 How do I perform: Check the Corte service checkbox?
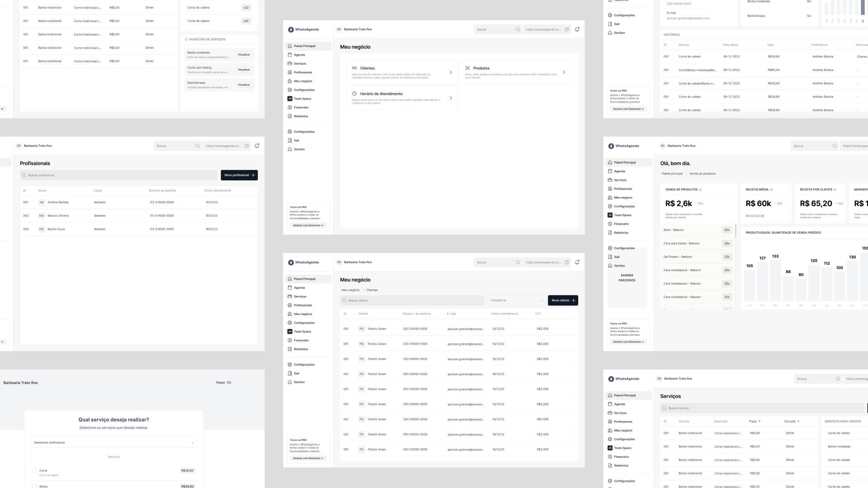pos(35,470)
